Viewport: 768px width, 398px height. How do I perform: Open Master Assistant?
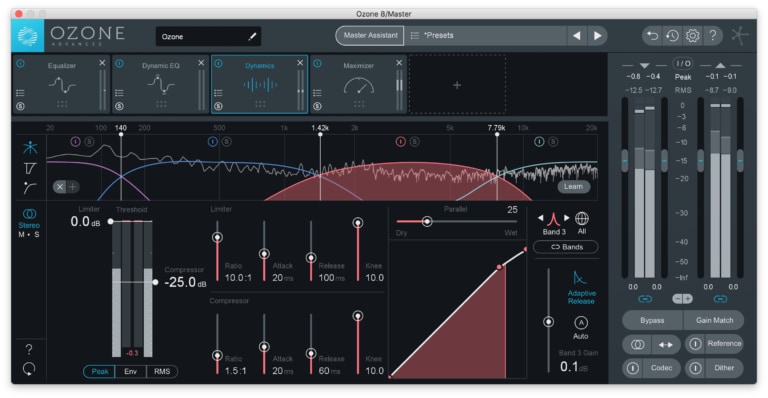click(370, 35)
